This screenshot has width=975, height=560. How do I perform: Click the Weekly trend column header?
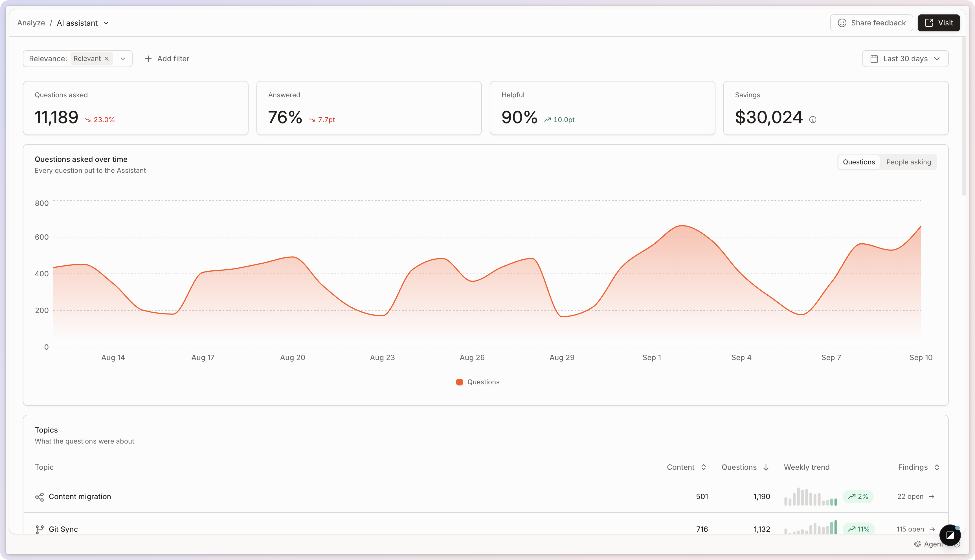pos(807,467)
